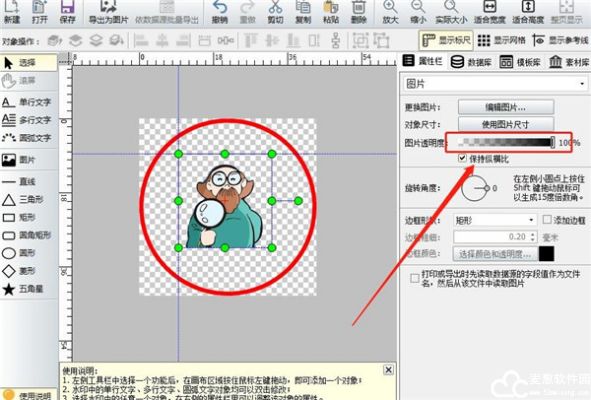Click the 使用说明 button at bottom left
The height and width of the screenshot is (400, 591).
point(29,395)
